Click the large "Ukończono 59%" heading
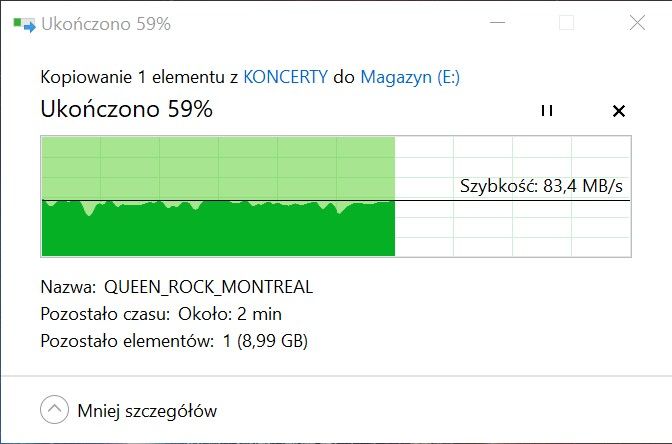This screenshot has height=444, width=672. coord(126,110)
